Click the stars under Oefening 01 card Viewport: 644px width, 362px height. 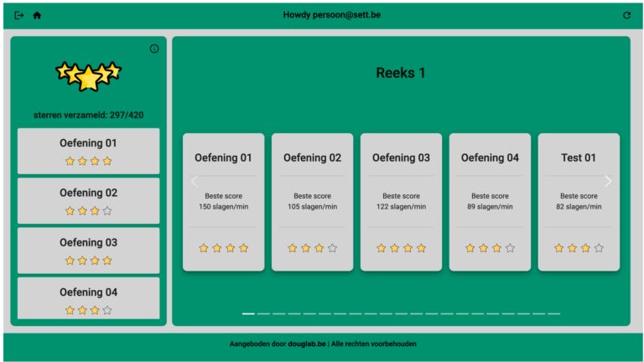[x=223, y=248]
